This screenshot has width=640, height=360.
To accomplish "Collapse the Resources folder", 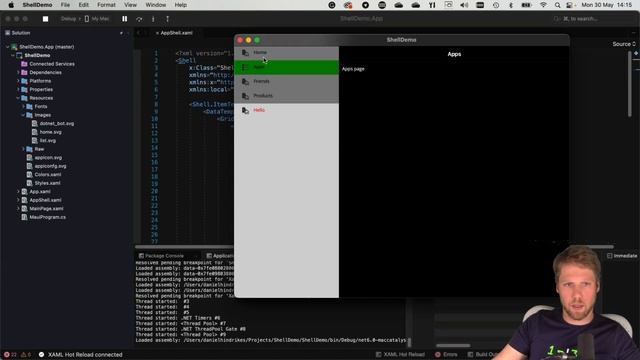I will pos(18,98).
